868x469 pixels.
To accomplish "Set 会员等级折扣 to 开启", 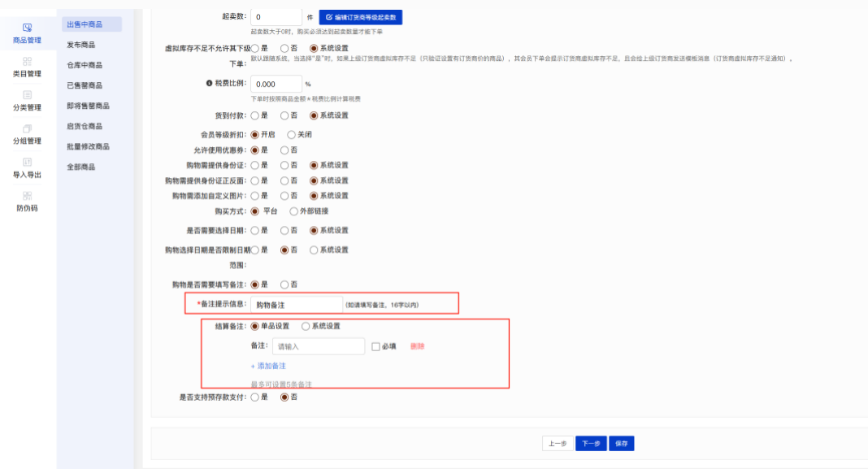I will (x=254, y=135).
